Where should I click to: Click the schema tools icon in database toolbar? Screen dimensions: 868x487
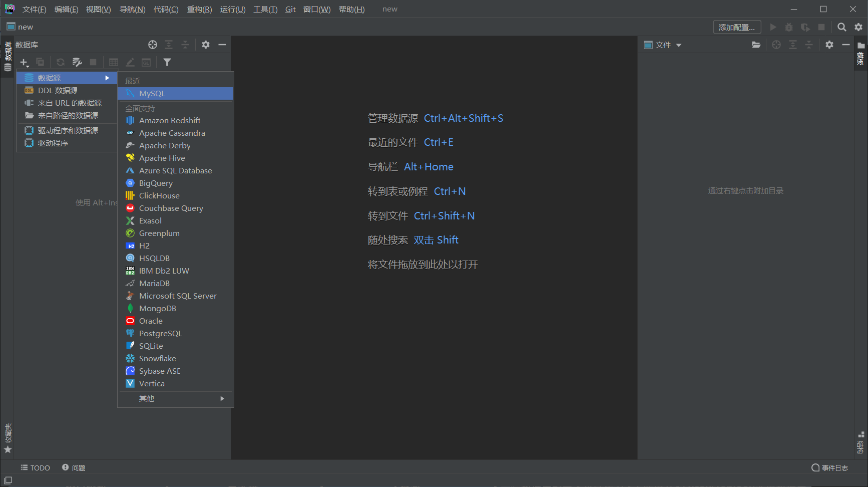(77, 62)
